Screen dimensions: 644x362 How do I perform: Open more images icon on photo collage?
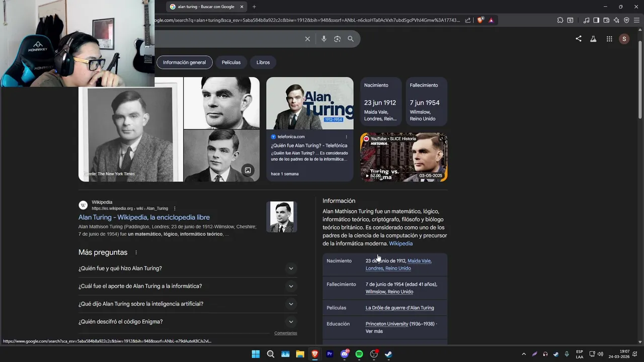tap(248, 170)
